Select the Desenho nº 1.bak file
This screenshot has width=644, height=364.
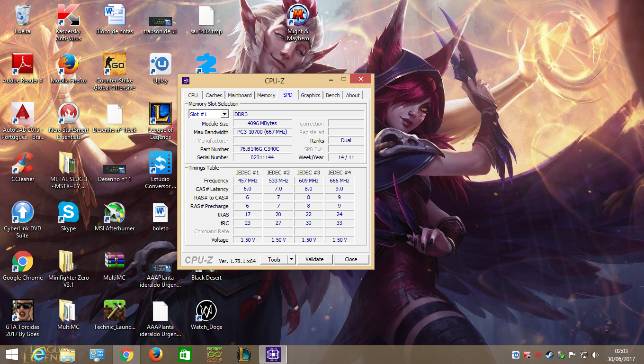coord(114,118)
